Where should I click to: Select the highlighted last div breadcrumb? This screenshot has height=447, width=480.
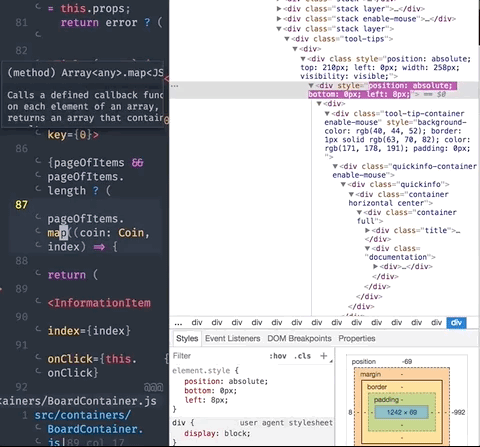456,322
